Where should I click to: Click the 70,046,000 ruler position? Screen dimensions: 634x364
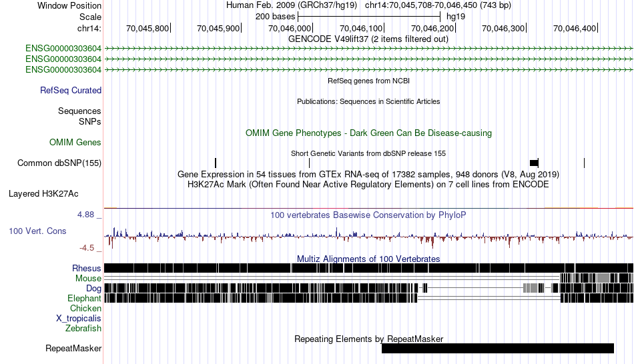click(290, 28)
